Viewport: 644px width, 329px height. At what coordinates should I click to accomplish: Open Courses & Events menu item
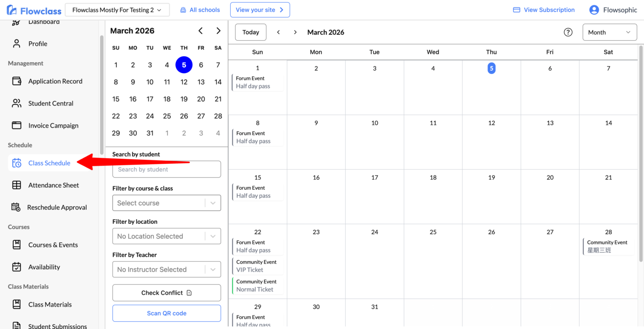click(53, 245)
